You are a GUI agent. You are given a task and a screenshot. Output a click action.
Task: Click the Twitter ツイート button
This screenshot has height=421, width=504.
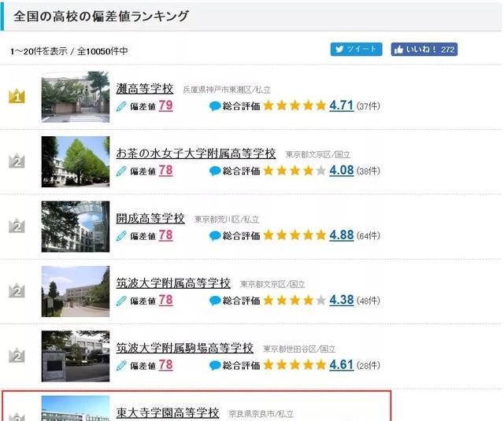tap(356, 49)
